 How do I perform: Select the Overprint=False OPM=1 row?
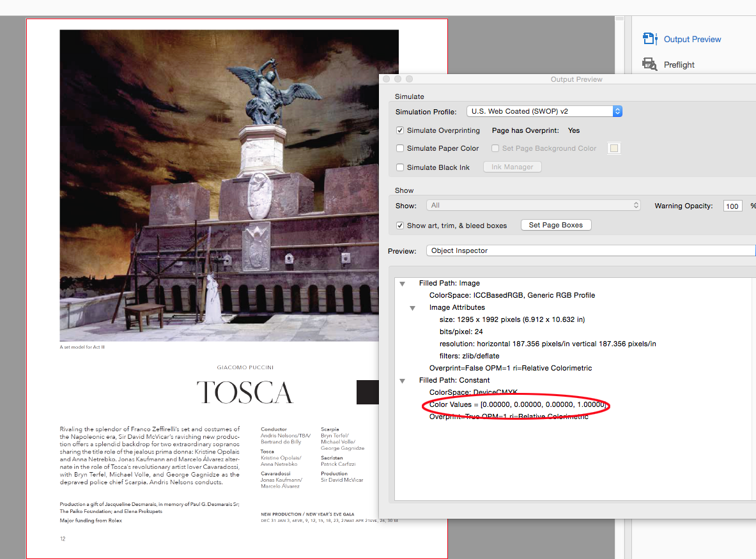511,368
